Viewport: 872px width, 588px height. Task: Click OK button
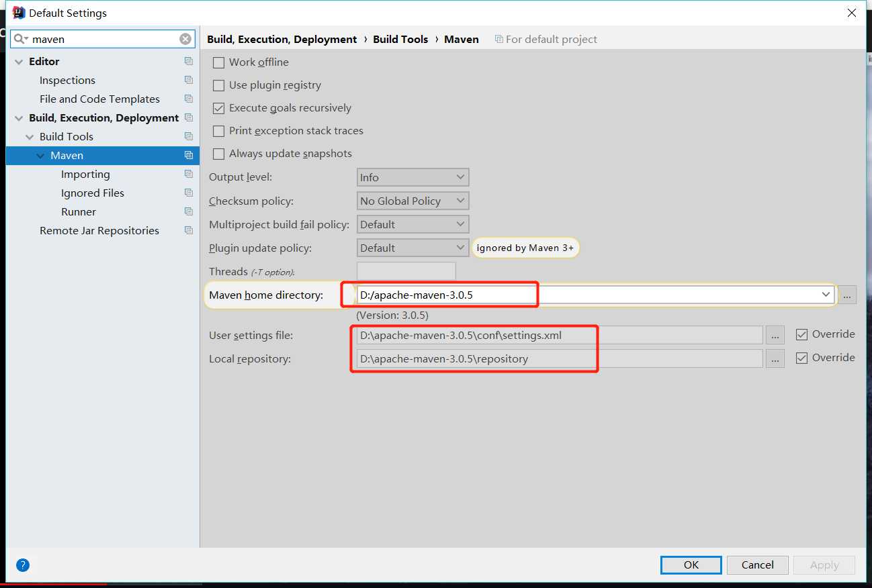691,565
